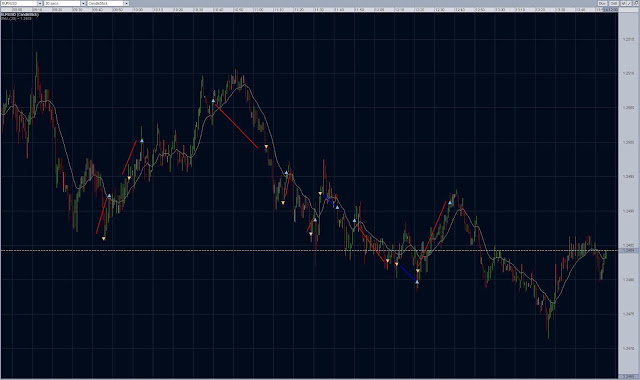This screenshot has height=380, width=640.
Task: Click the EURUSD (CandleStick) chart title label
Action: (20, 15)
